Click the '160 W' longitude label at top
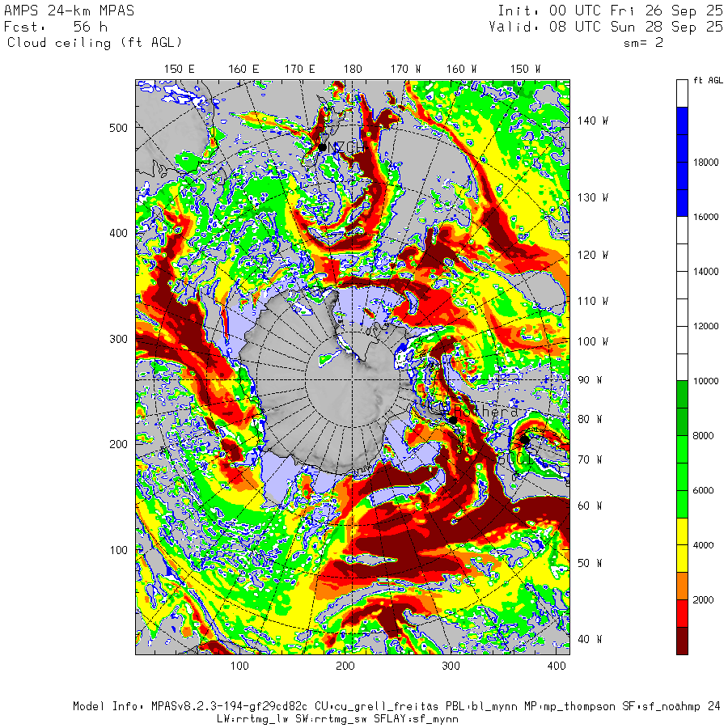Image resolution: width=728 pixels, height=728 pixels. point(462,70)
